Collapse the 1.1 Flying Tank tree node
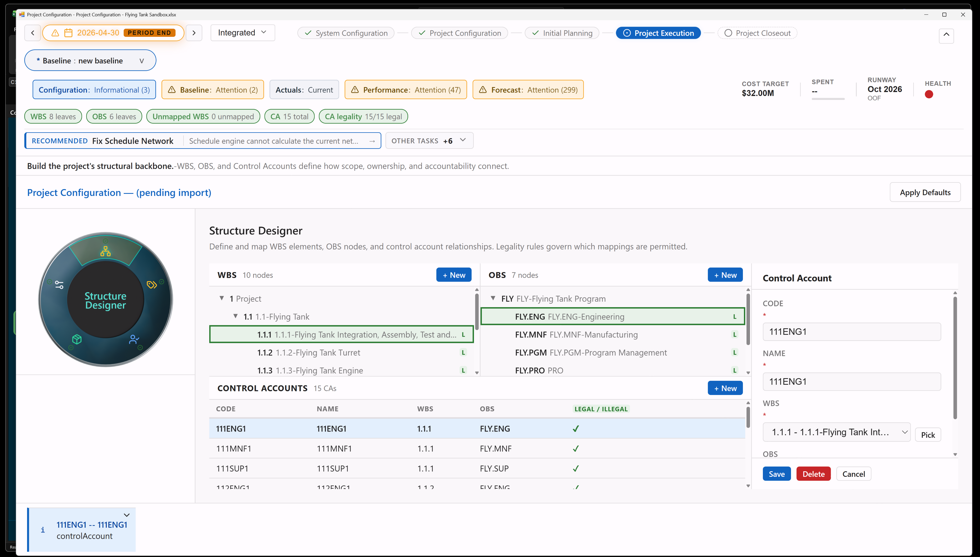980x557 pixels. 236,316
